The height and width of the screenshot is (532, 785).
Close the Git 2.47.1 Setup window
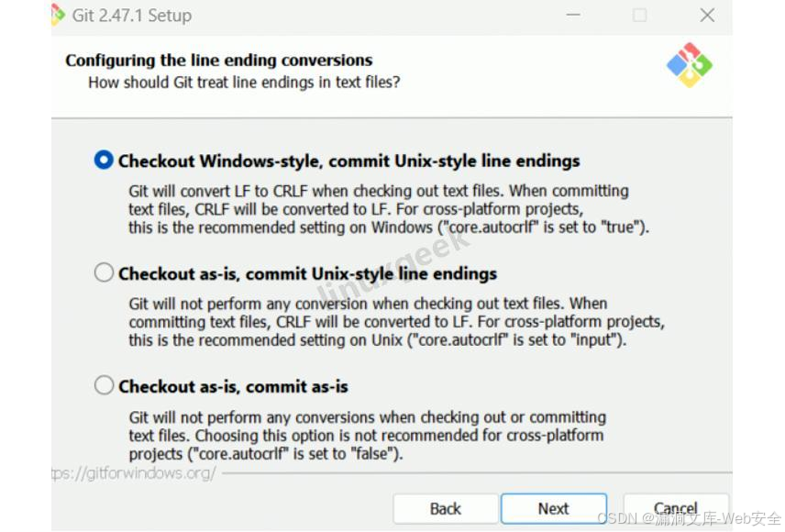(x=707, y=15)
